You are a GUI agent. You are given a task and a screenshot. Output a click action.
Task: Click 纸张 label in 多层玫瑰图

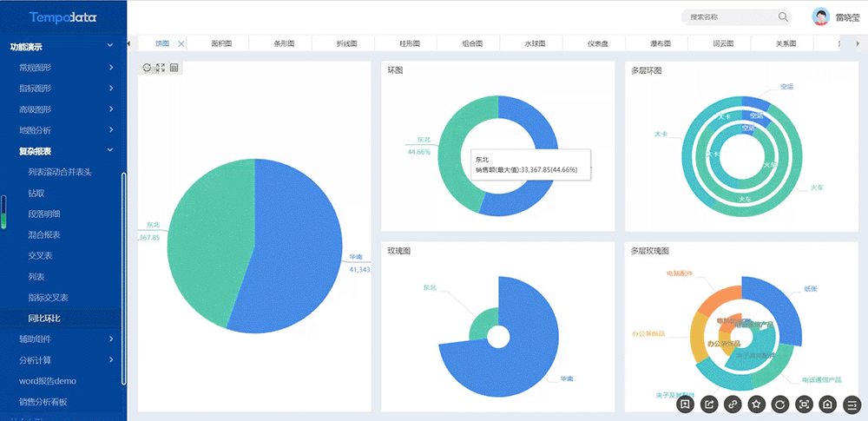coord(811,288)
